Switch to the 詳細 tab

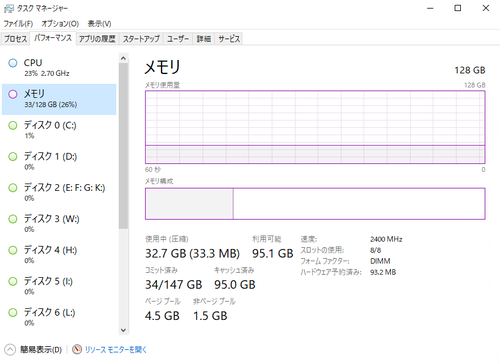click(x=203, y=39)
